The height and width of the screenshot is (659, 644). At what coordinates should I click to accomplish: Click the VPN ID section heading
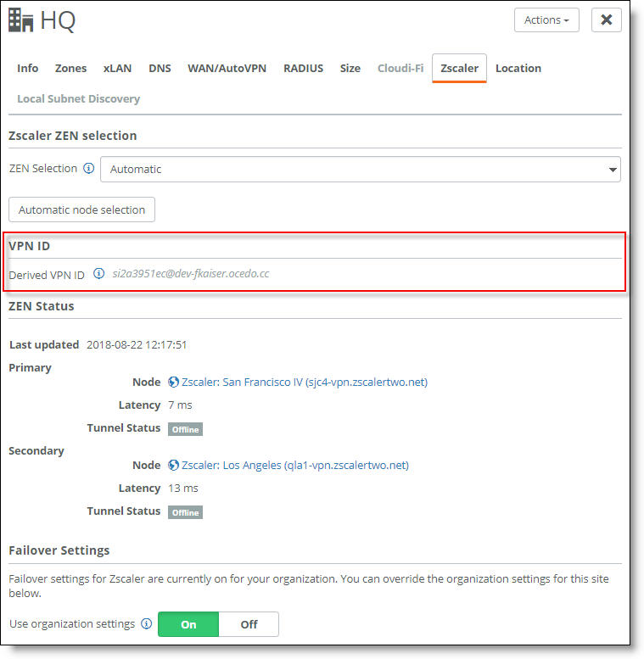pyautogui.click(x=29, y=246)
